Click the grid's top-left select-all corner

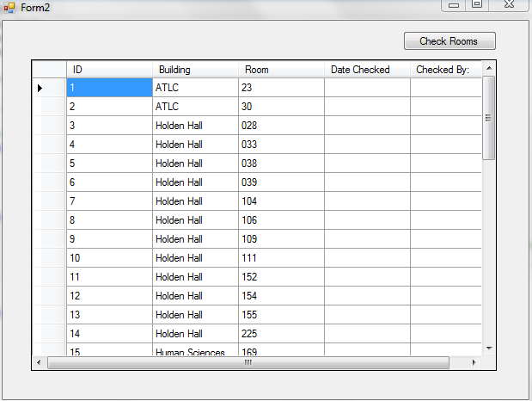(x=50, y=70)
